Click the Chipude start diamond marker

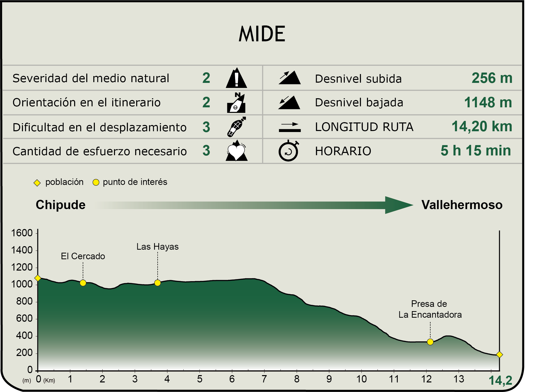click(x=38, y=278)
